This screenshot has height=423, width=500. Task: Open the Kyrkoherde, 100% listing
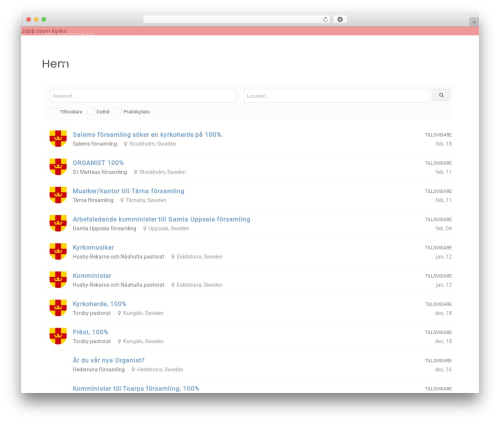click(99, 304)
